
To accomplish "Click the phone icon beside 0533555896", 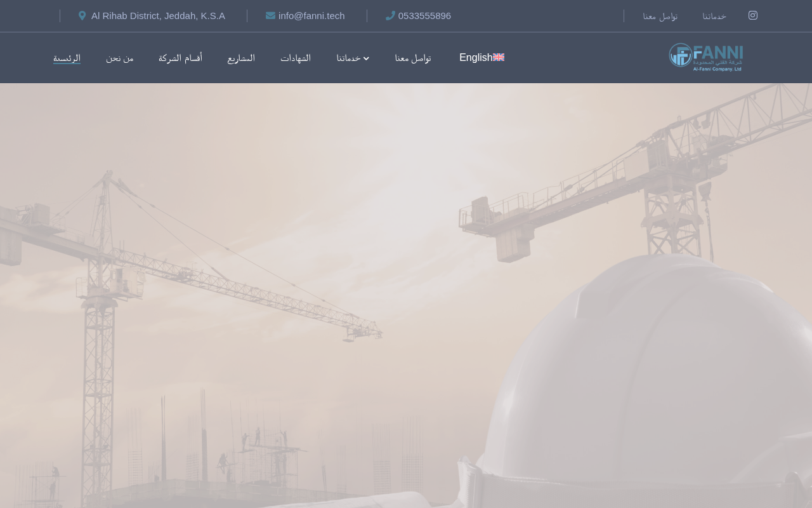I will [390, 15].
